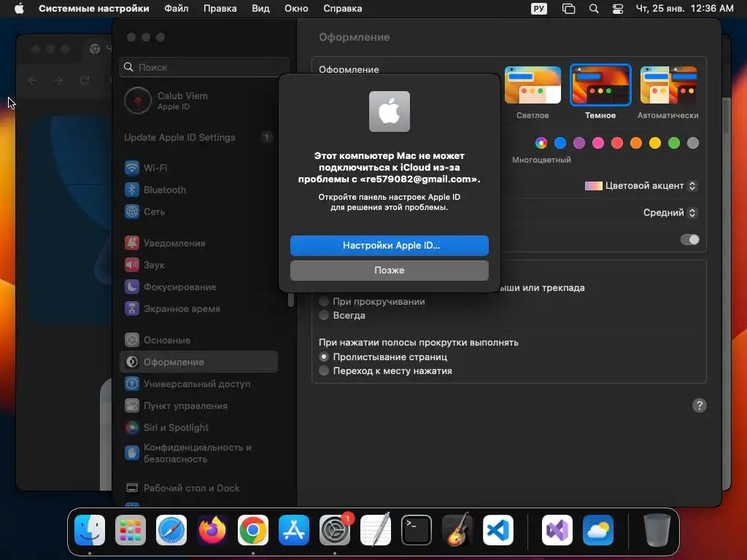Click Настройки Apple ID… button

pos(390,245)
